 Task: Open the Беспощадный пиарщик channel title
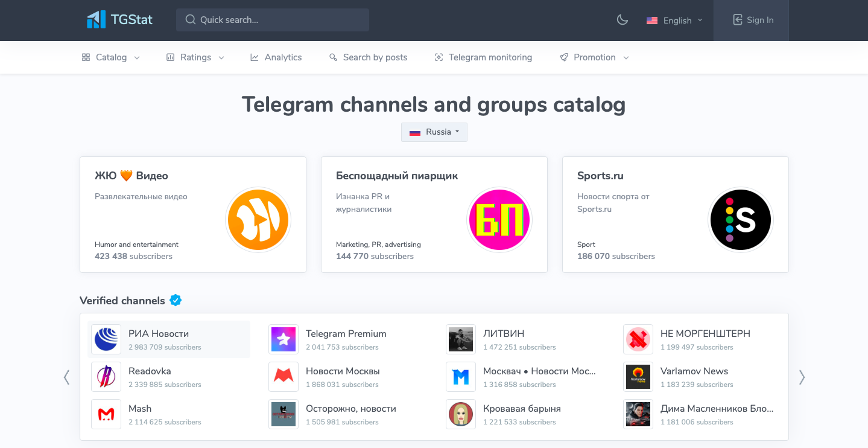coord(397,176)
